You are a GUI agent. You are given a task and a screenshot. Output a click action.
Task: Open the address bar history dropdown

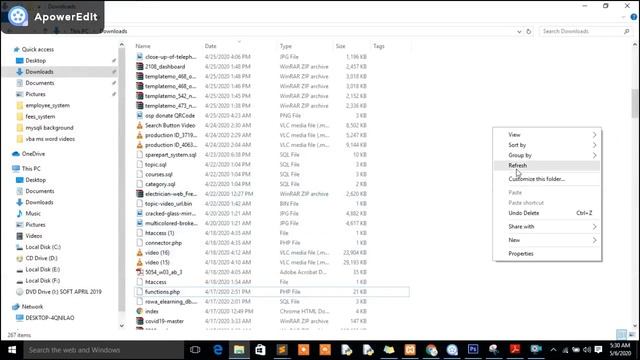(x=519, y=31)
